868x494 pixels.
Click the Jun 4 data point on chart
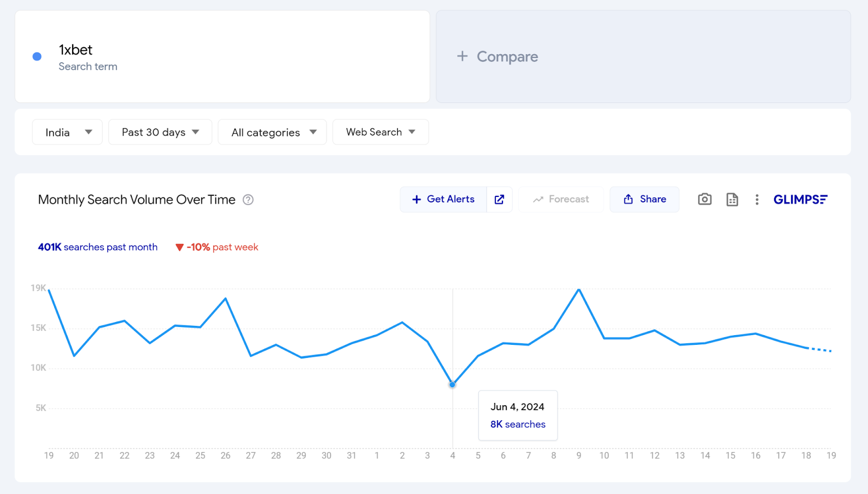click(x=452, y=384)
